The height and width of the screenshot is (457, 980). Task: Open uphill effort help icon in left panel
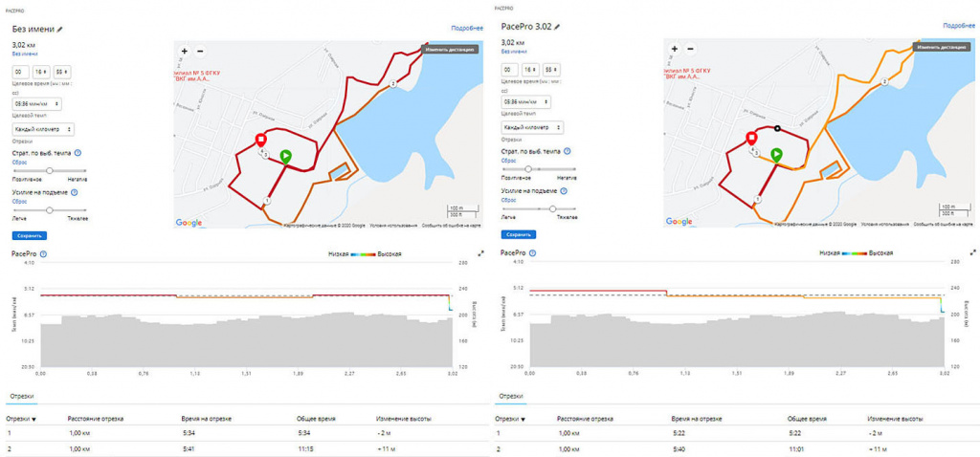coord(75,193)
